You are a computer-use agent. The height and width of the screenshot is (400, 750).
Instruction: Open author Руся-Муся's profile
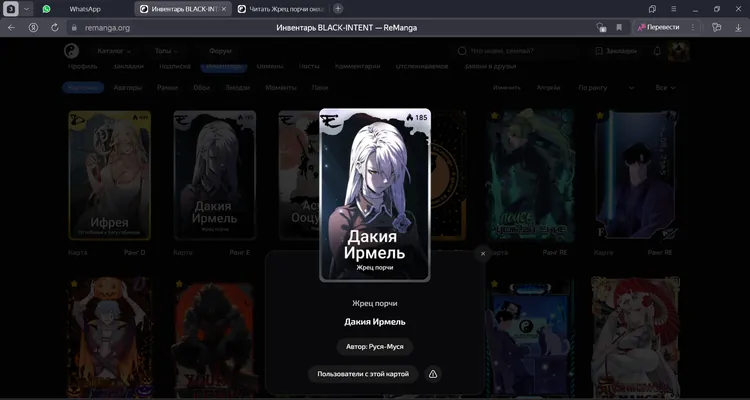pyautogui.click(x=375, y=346)
